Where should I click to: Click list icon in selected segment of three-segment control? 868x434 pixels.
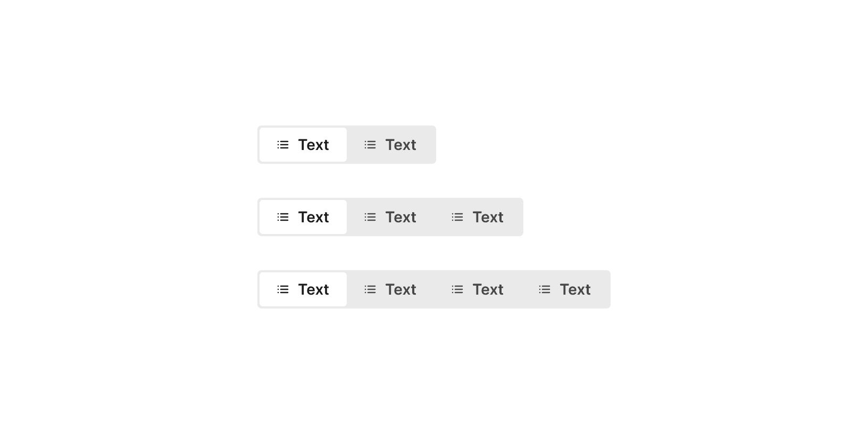(x=283, y=217)
